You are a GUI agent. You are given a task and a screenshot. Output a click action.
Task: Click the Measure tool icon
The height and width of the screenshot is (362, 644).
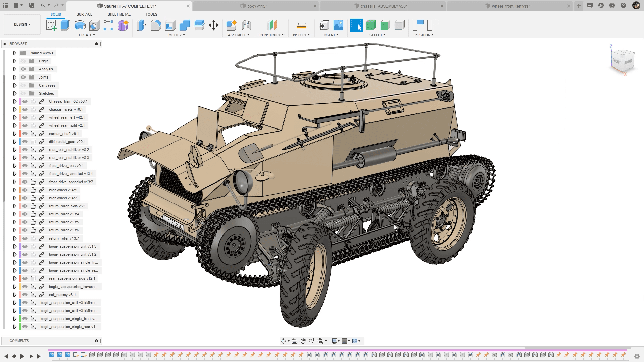301,25
